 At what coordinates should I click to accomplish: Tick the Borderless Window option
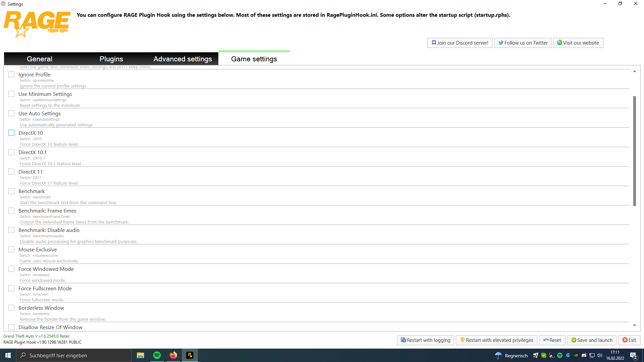click(x=11, y=308)
